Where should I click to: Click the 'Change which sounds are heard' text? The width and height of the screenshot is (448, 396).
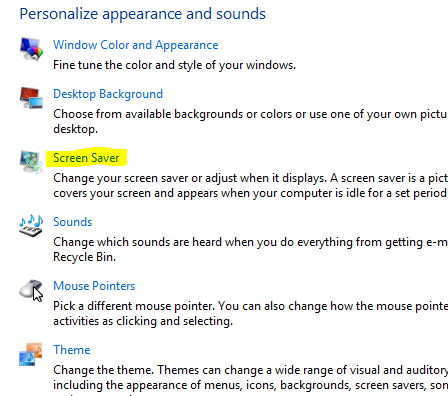(250, 249)
